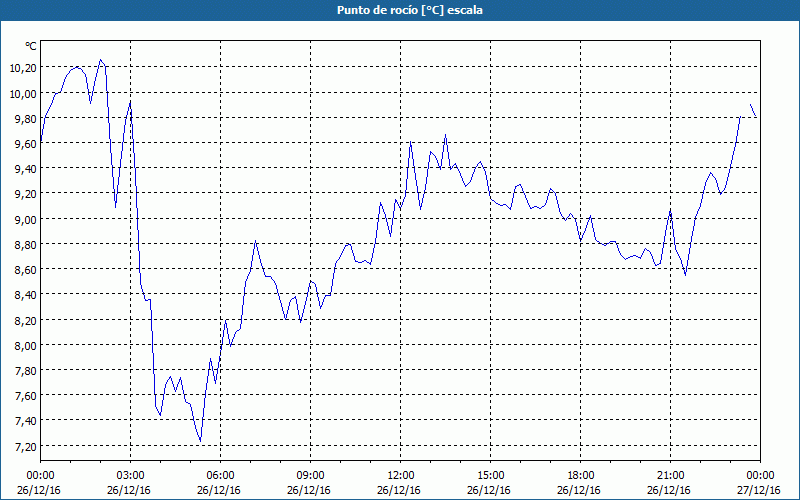Click the 7,20 y-axis label
This screenshot has width=800, height=500.
pos(26,447)
